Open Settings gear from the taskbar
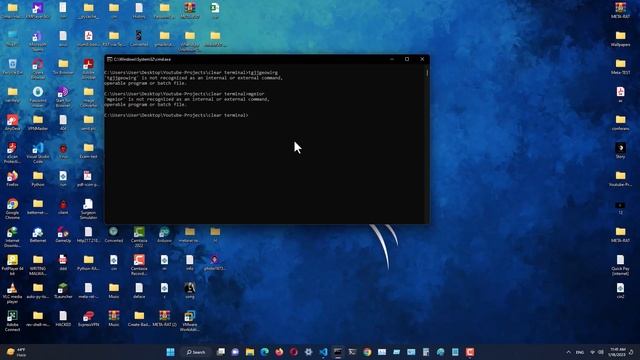Viewport: 640px width, 360px height. click(309, 352)
